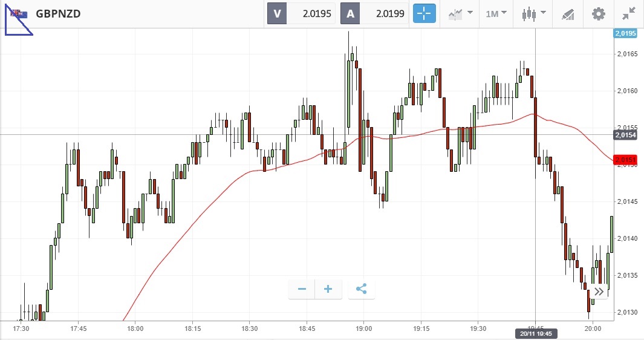Click the current price label 2,0195
Viewport: 644px width, 340px height.
[x=625, y=34]
